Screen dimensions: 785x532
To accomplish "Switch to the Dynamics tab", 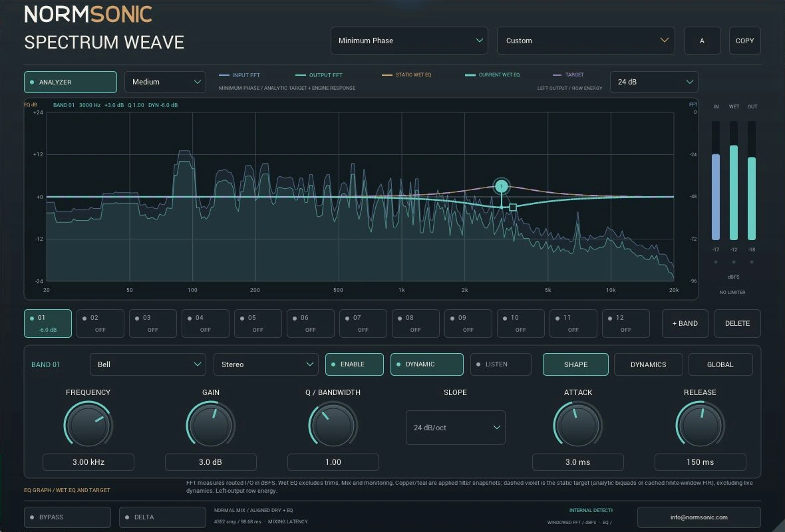I will point(649,364).
